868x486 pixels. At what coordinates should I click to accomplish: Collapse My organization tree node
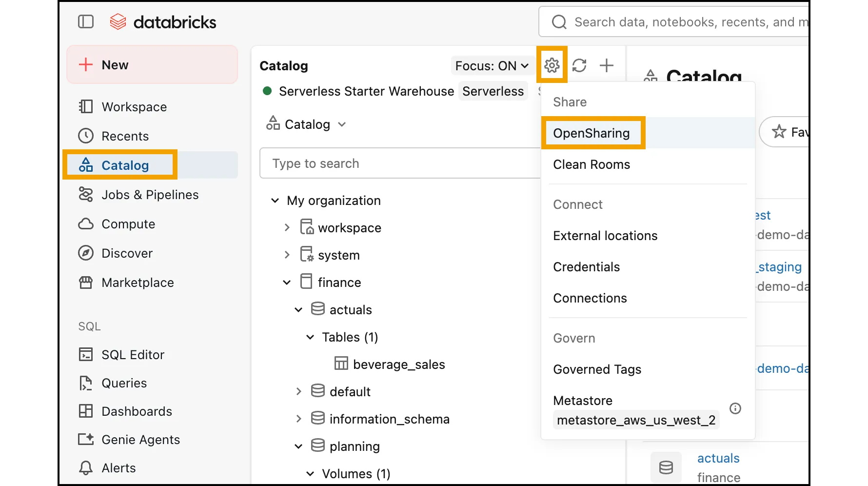[x=275, y=201]
